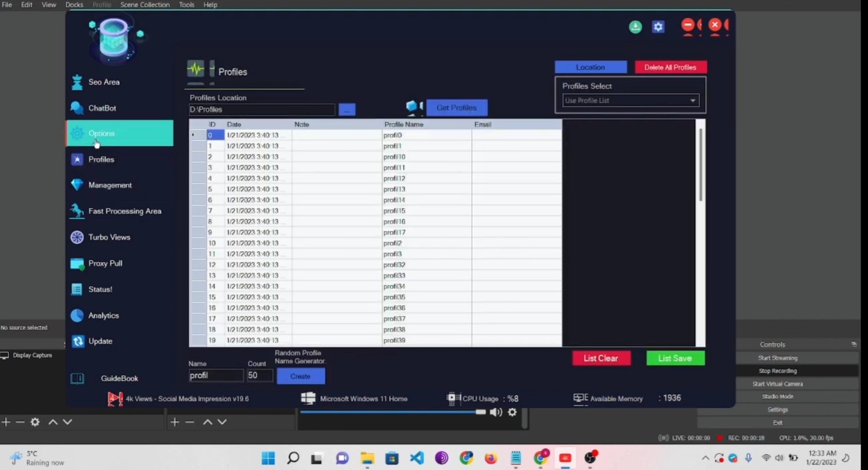Click Start Streaming in OBS Controls
The height and width of the screenshot is (470, 868).
(x=778, y=358)
